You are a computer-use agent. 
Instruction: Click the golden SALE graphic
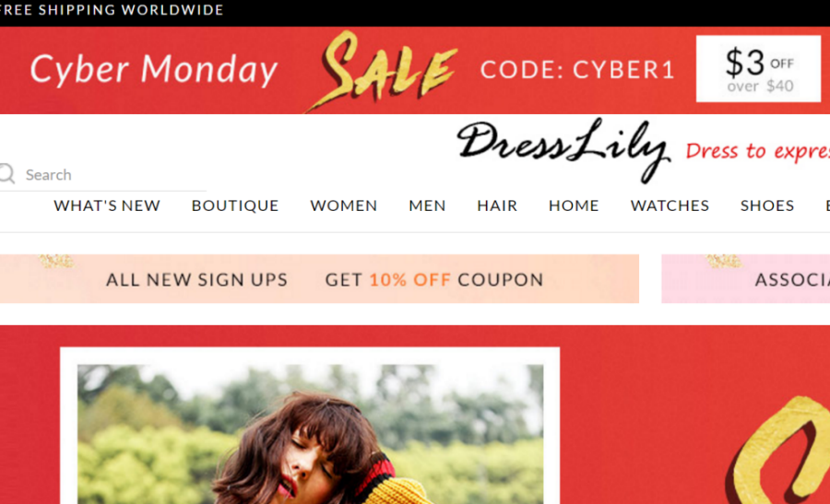pyautogui.click(x=382, y=70)
